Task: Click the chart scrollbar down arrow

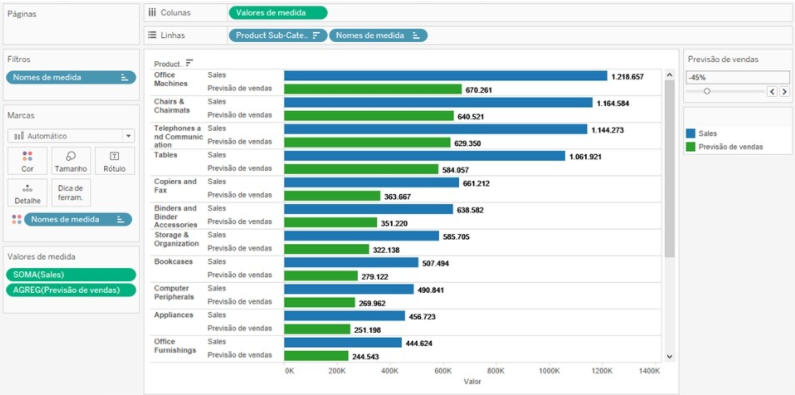Action: click(669, 356)
